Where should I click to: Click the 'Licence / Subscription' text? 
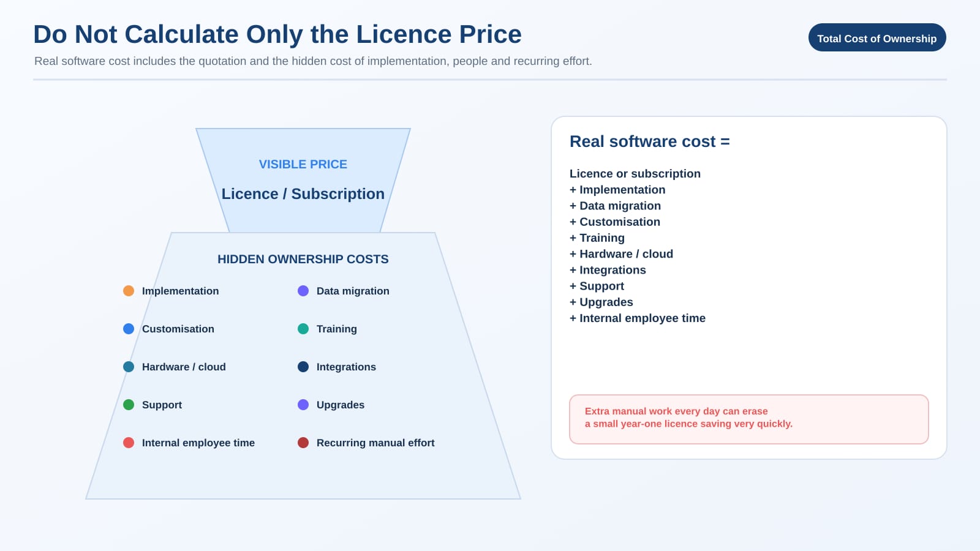click(303, 193)
